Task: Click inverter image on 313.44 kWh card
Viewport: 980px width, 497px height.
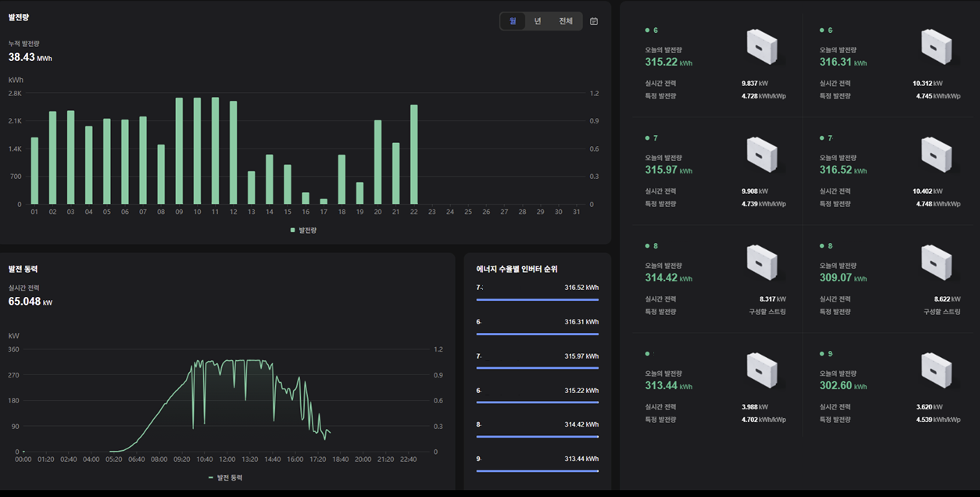Action: [762, 370]
